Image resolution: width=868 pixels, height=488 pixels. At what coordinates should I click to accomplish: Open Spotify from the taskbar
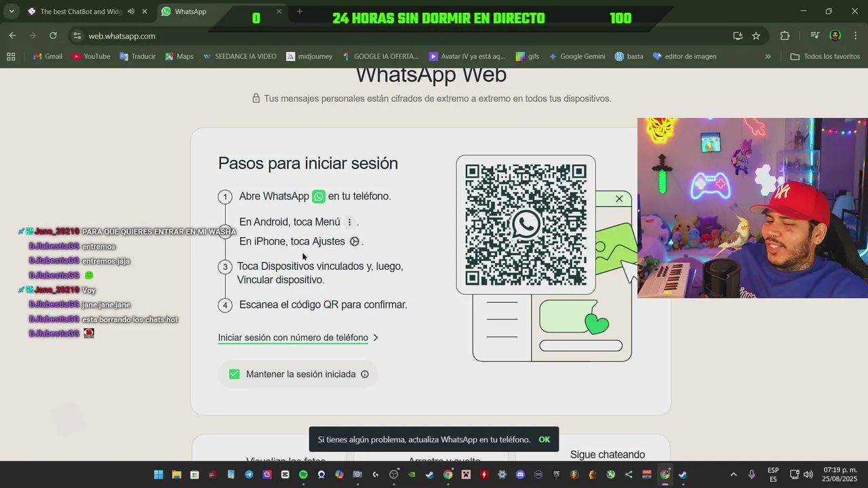click(x=303, y=474)
